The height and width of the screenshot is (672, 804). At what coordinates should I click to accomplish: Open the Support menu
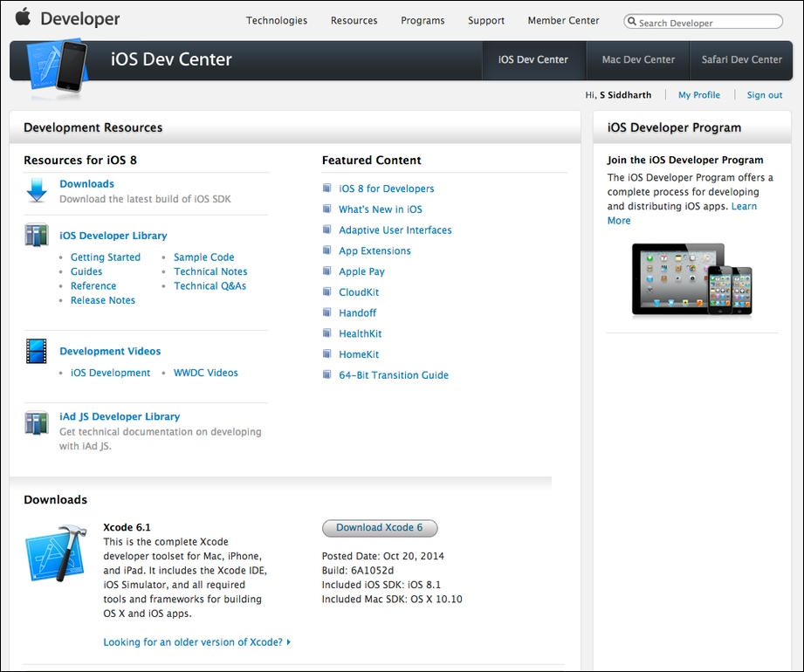point(486,20)
